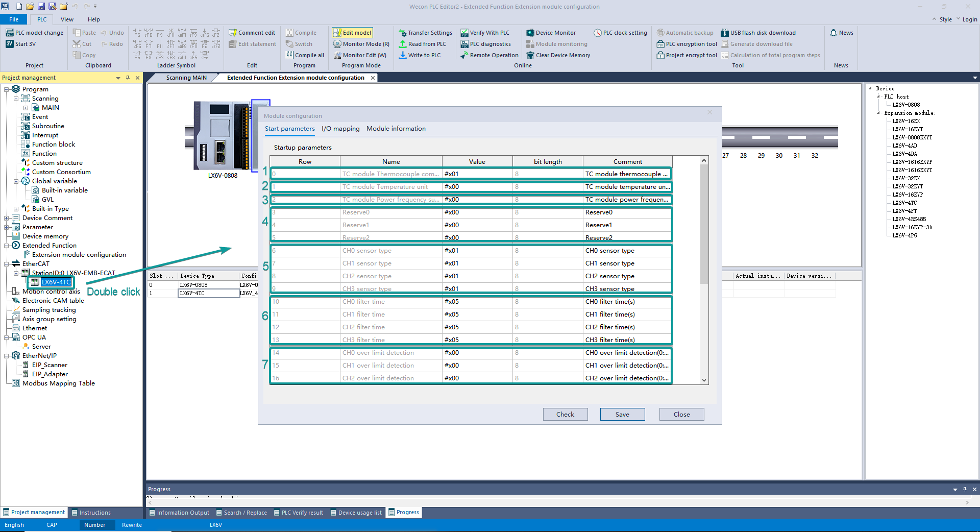Open the Device Monitor

pyautogui.click(x=551, y=33)
